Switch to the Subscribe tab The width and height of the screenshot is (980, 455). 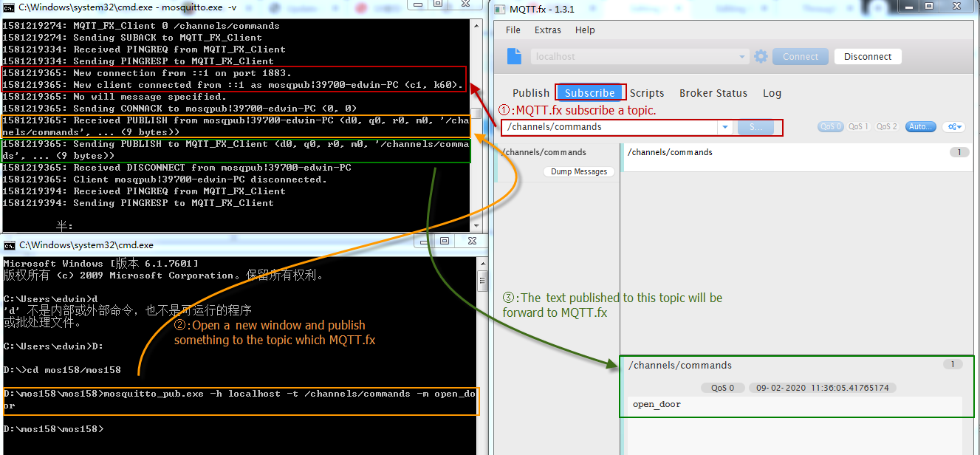590,93
